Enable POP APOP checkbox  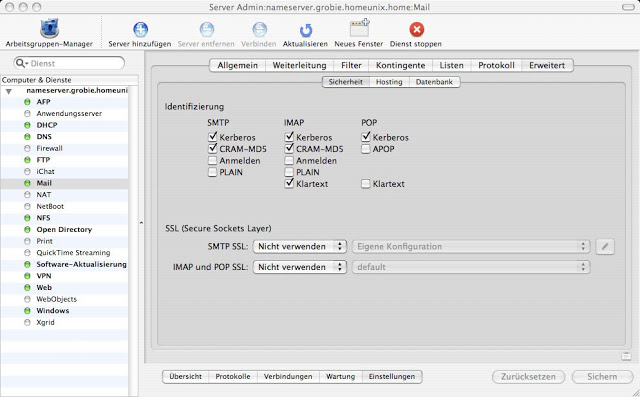coord(366,149)
